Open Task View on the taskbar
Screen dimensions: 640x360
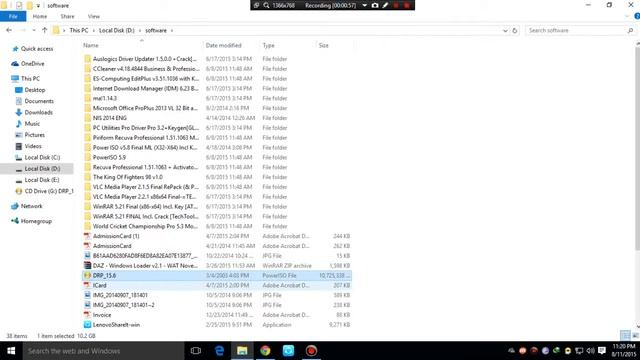[196, 351]
